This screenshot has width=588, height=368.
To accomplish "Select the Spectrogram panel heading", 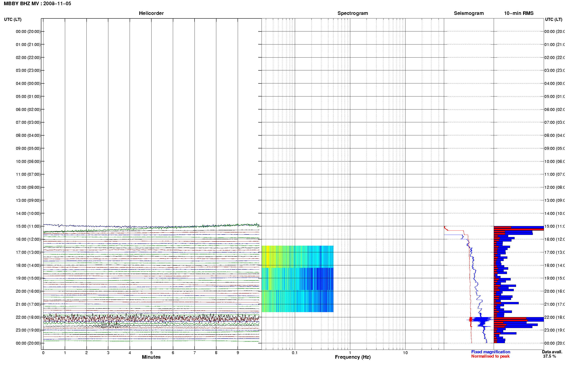I will pos(353,13).
